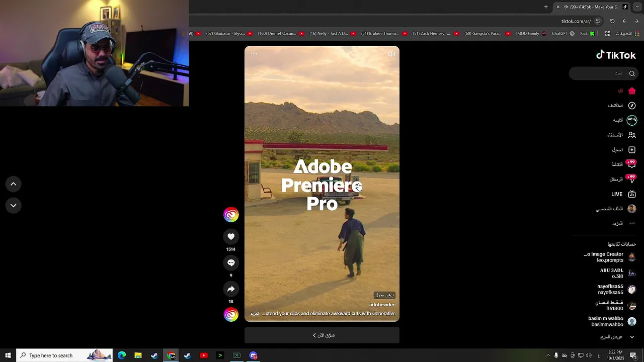Click the adobevideo username on video

[382, 305]
